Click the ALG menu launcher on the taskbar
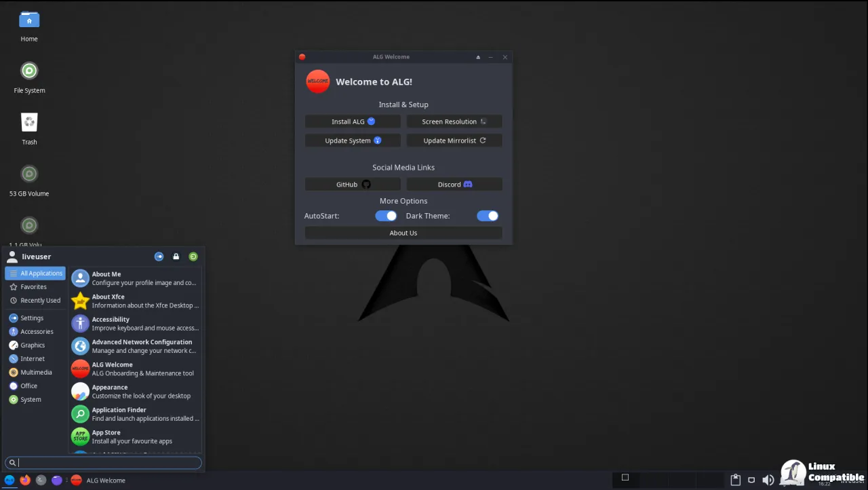The width and height of the screenshot is (868, 490). [x=9, y=480]
